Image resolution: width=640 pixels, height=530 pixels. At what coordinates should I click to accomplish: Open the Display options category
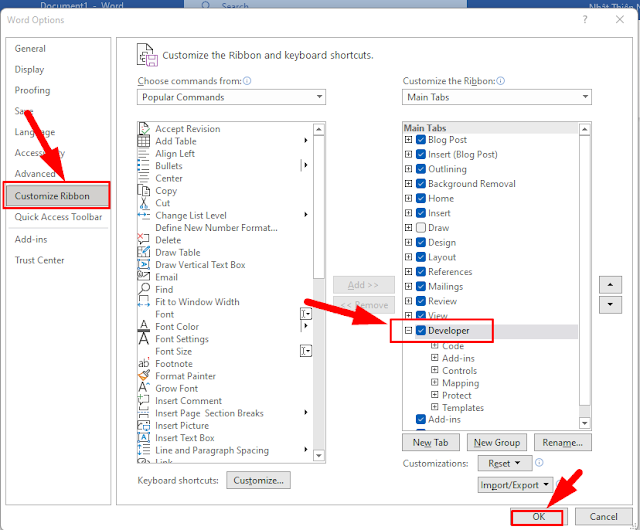(x=29, y=69)
